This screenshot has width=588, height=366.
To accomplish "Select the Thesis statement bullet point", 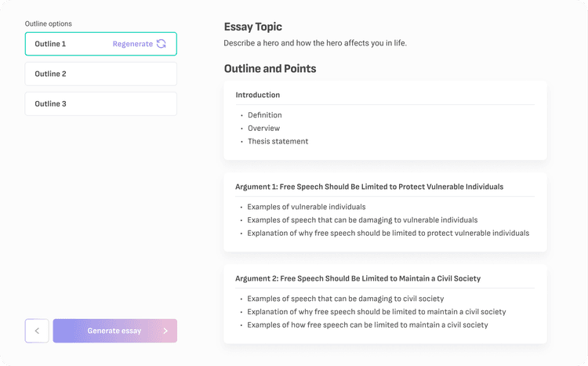I will coord(278,142).
